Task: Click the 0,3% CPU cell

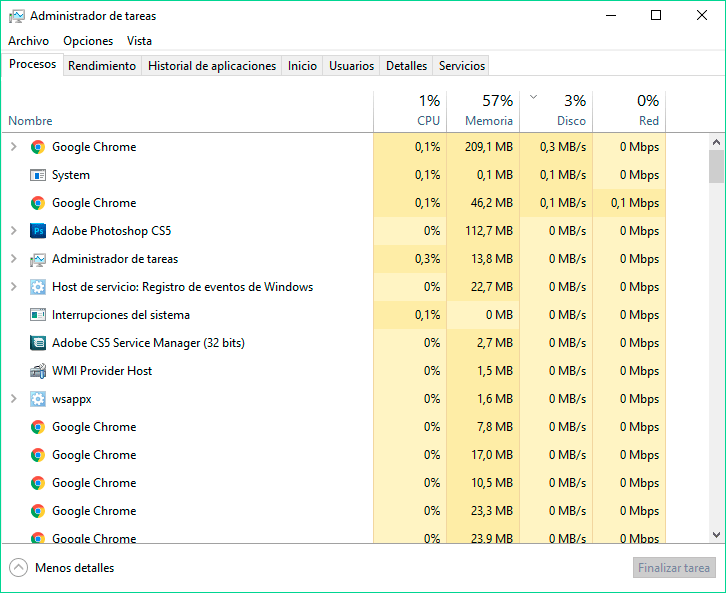Action: coord(410,259)
